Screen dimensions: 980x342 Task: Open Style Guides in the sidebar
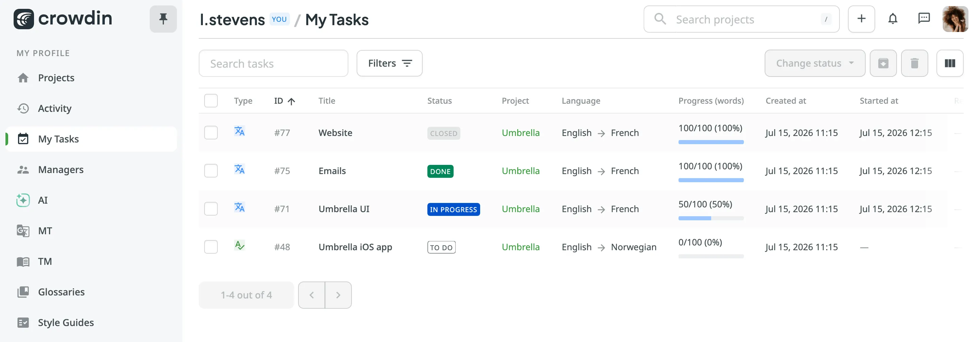pos(91,323)
